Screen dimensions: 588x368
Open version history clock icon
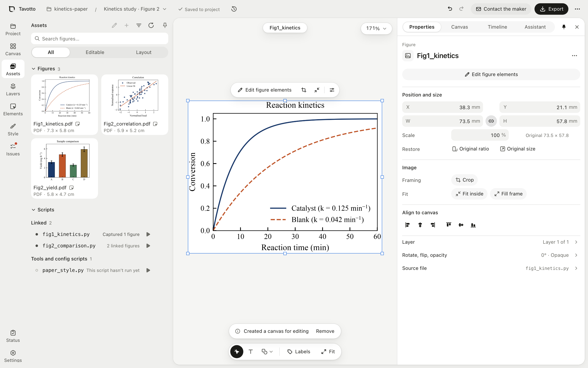click(x=234, y=9)
